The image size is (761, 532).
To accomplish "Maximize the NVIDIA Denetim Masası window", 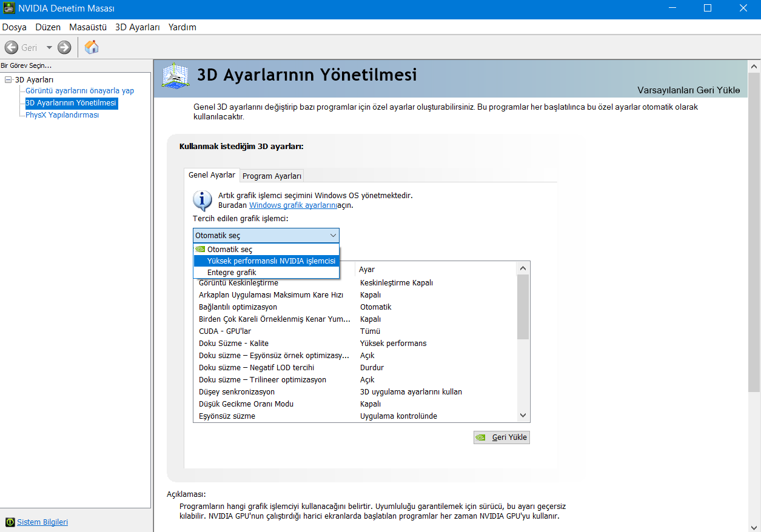I will [x=707, y=8].
